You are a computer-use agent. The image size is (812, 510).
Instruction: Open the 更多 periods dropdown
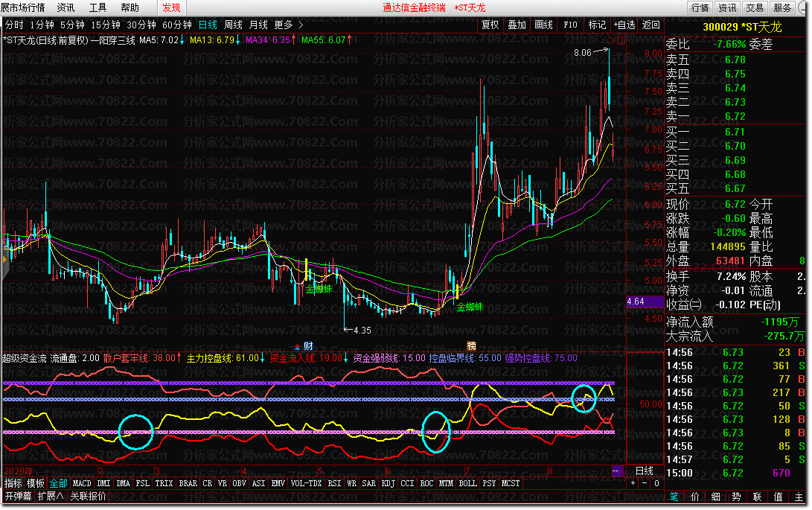click(284, 25)
